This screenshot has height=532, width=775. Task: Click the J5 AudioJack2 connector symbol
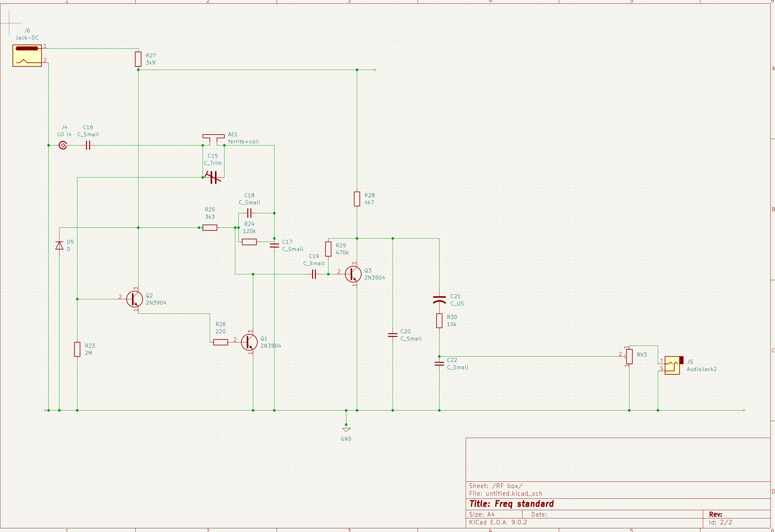point(672,365)
